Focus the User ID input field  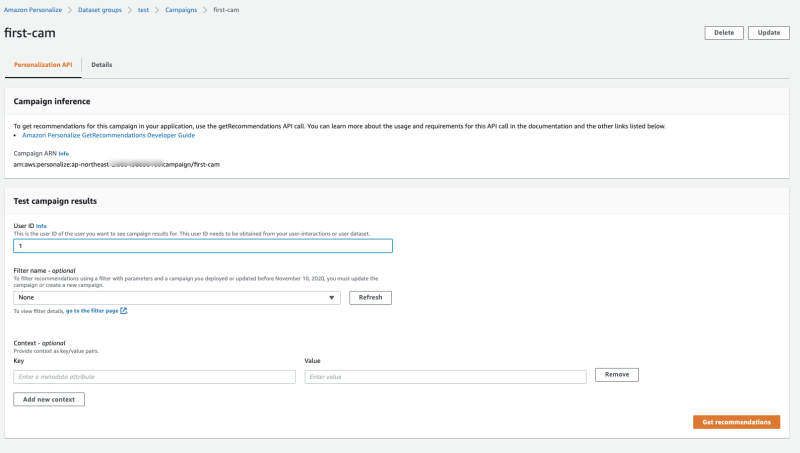203,246
